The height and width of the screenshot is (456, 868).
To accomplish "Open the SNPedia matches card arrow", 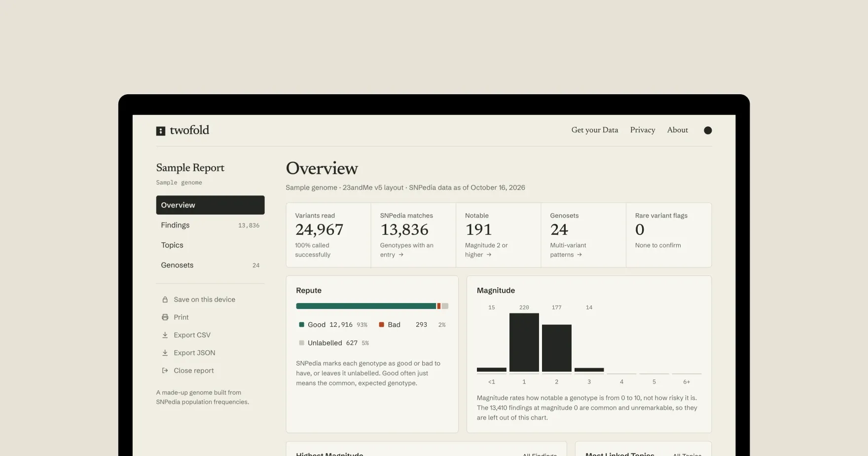I will [401, 255].
